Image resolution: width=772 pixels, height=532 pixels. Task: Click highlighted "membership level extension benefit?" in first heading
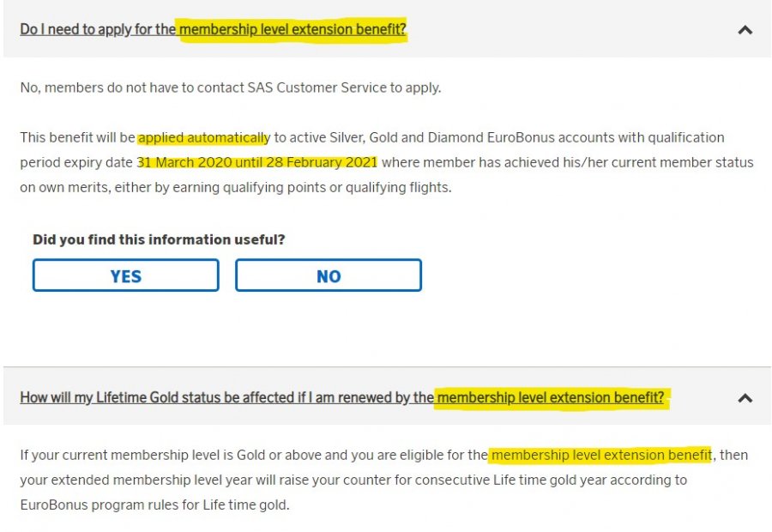click(293, 30)
